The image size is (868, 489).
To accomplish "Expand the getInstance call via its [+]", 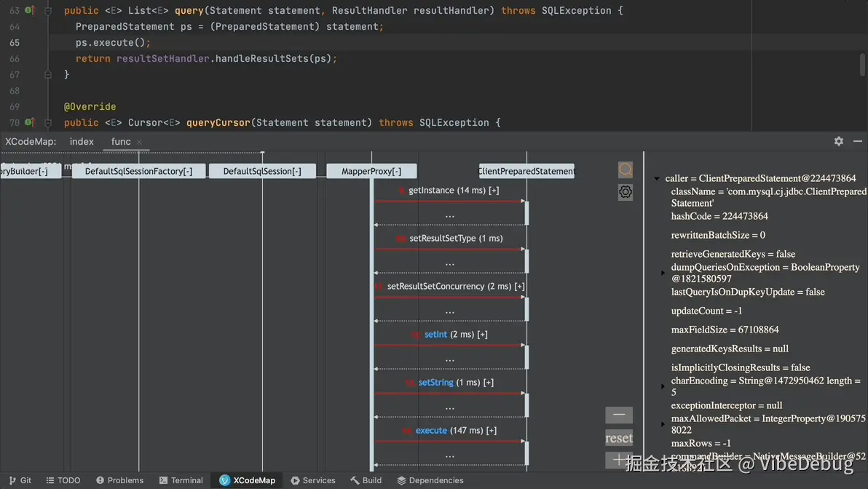I will [494, 191].
